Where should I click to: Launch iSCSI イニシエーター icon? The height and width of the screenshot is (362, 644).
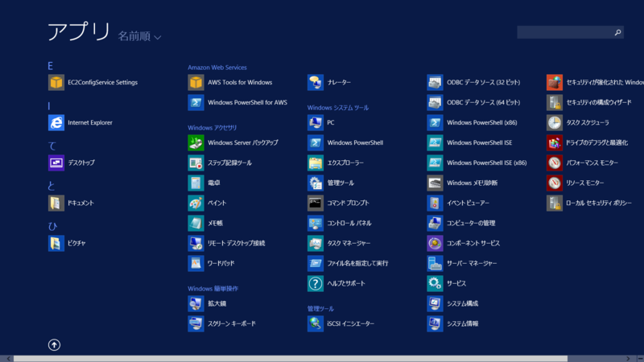click(316, 324)
